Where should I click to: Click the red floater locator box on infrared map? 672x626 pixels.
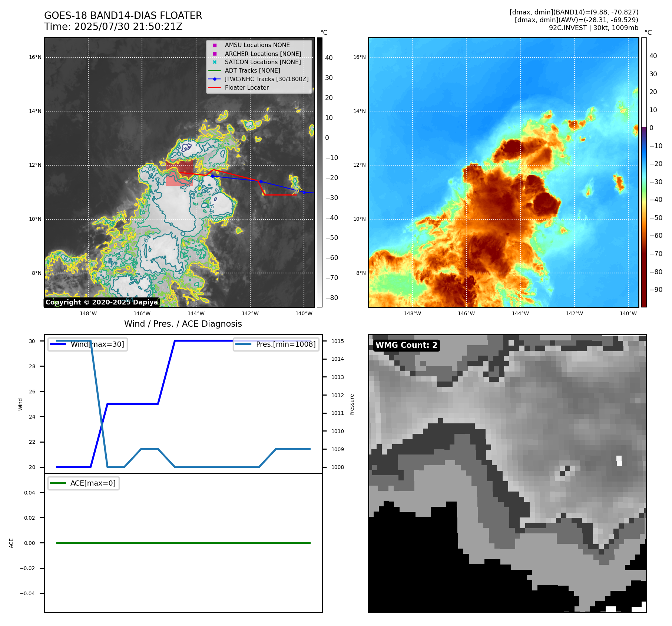tap(179, 173)
